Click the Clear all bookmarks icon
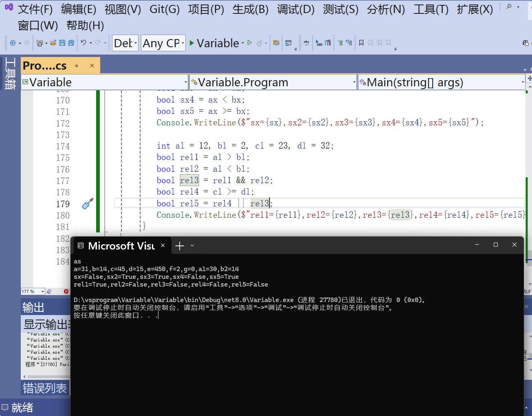532x416 pixels. [388, 43]
